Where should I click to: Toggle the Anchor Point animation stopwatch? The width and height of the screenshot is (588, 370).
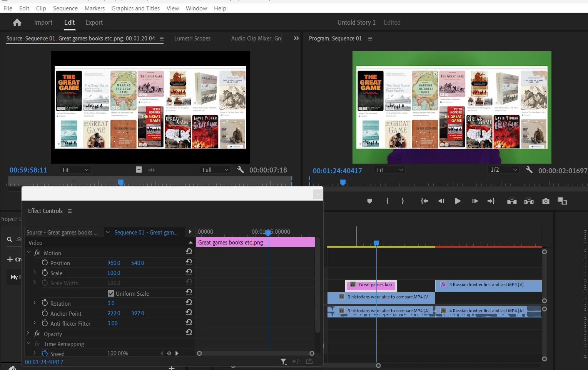(45, 313)
